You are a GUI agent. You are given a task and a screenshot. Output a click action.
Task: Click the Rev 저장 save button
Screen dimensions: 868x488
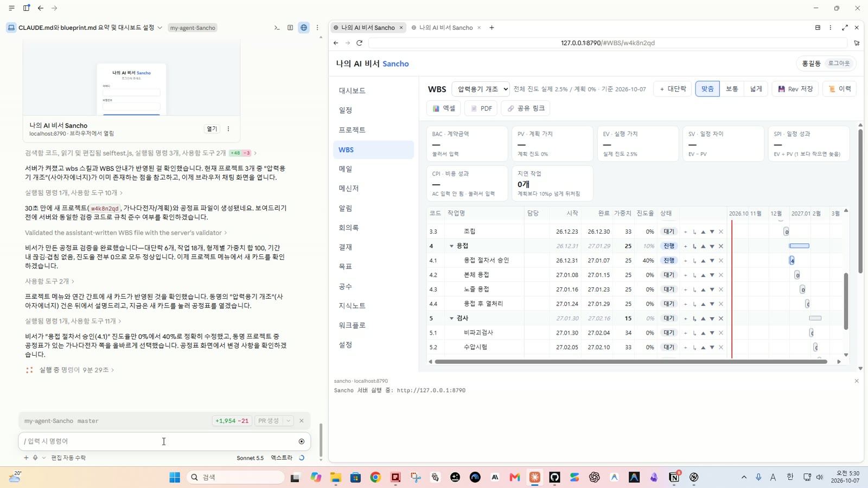(x=795, y=89)
